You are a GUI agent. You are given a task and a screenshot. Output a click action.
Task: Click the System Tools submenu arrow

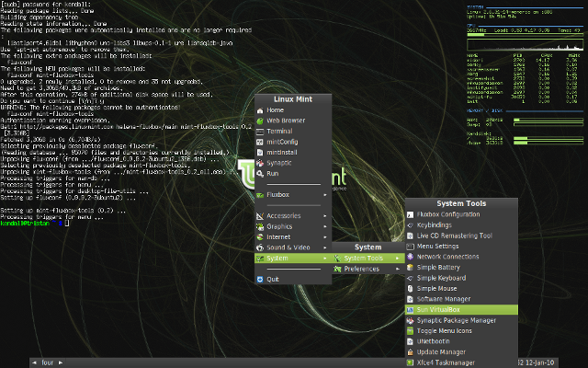[x=398, y=259]
